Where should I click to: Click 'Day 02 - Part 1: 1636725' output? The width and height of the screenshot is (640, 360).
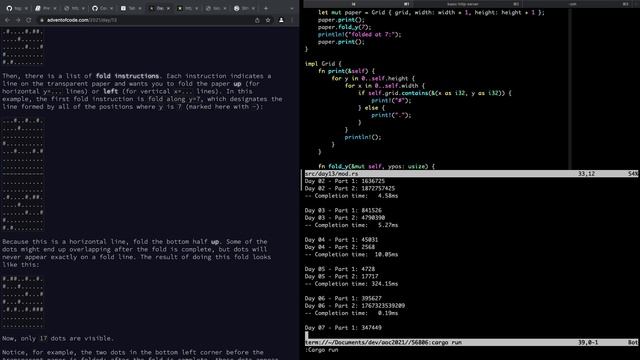tap(344, 181)
